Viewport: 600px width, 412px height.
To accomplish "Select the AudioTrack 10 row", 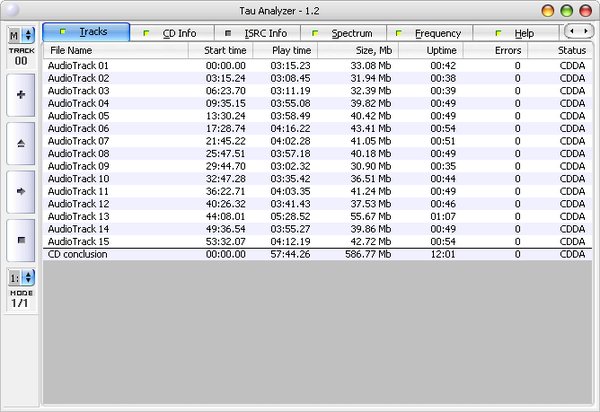I will [x=318, y=179].
